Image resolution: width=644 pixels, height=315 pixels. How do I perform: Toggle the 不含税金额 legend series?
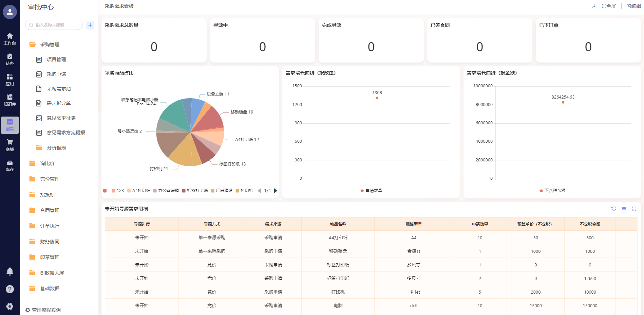(x=552, y=191)
